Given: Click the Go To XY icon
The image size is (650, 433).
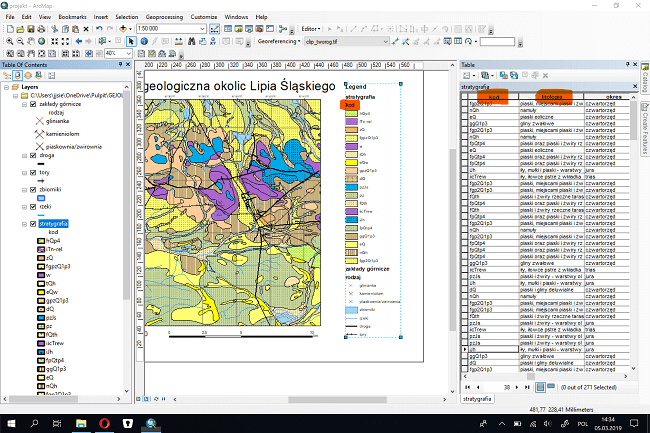Looking at the screenshot, I should point(213,41).
